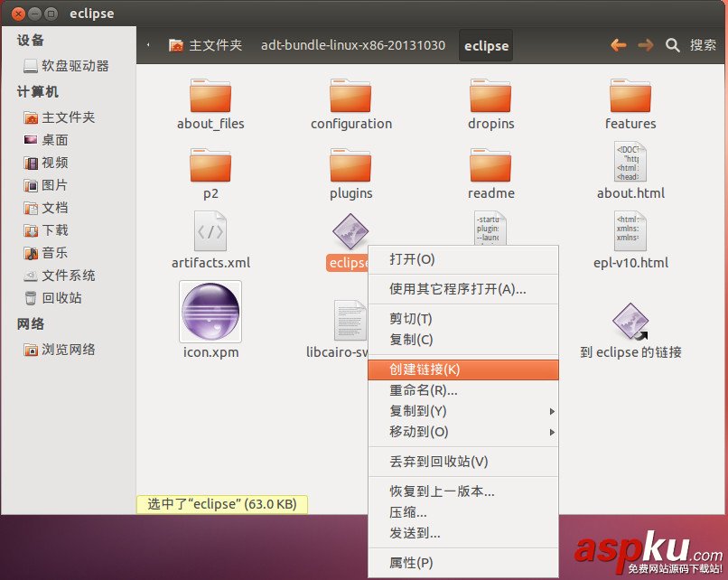Open 桌面 in sidebar
The width and height of the screenshot is (728, 580).
tap(45, 140)
